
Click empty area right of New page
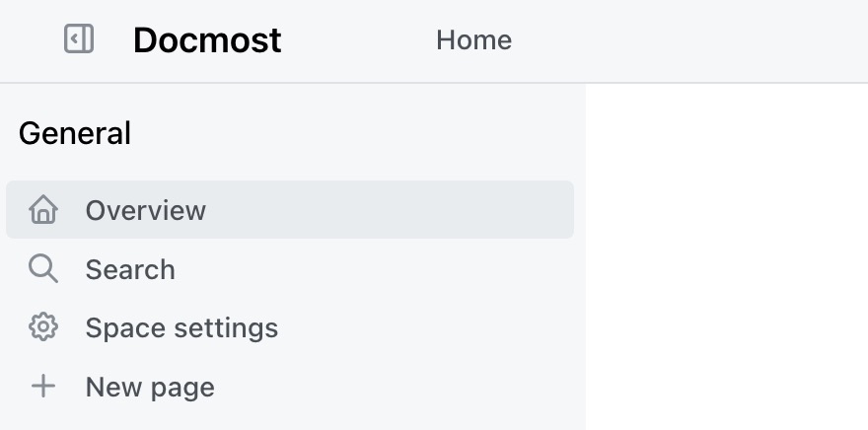click(x=395, y=387)
